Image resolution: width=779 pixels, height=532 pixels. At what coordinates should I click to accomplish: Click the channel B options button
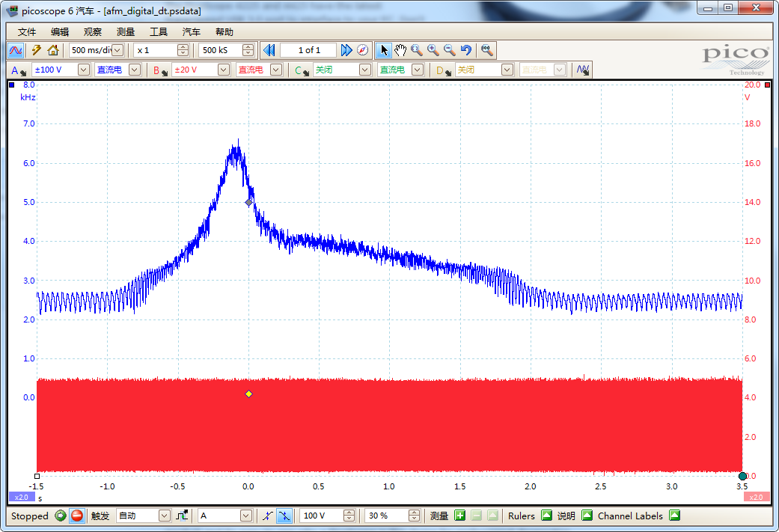(160, 70)
